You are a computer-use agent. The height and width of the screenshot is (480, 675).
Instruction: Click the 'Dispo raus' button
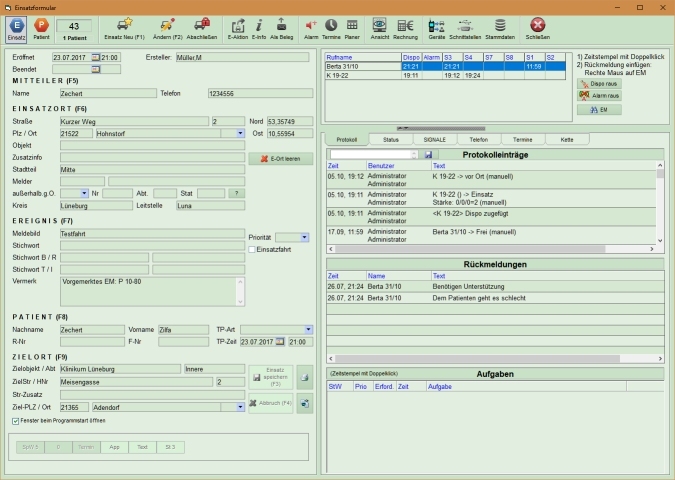[x=599, y=83]
